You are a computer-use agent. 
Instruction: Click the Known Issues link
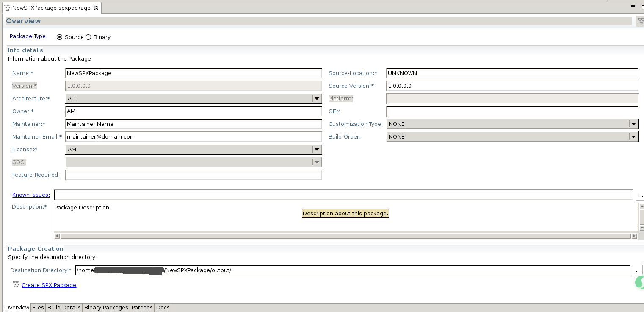[30, 195]
